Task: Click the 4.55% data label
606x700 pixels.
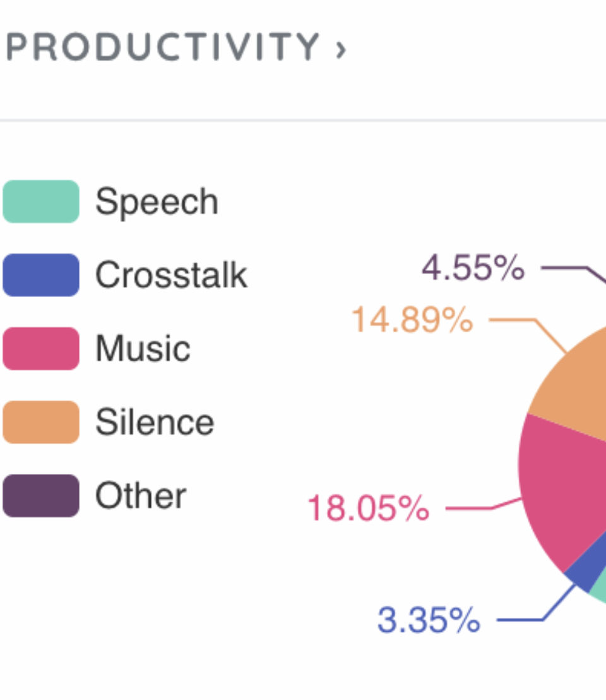Action: [x=473, y=268]
